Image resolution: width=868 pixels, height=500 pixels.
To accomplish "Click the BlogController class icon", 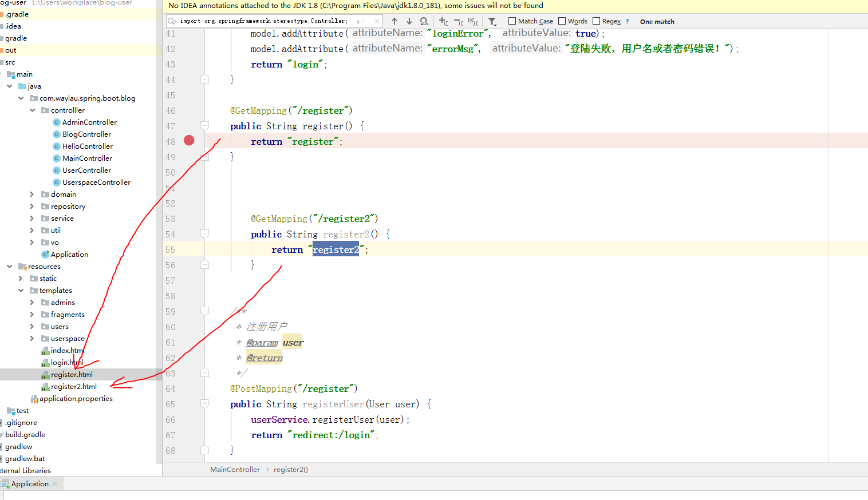I will coord(57,134).
